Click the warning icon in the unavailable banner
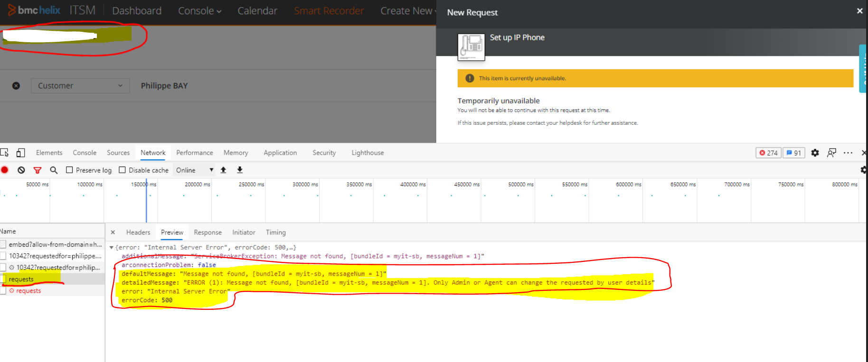The width and height of the screenshot is (868, 362). click(470, 78)
